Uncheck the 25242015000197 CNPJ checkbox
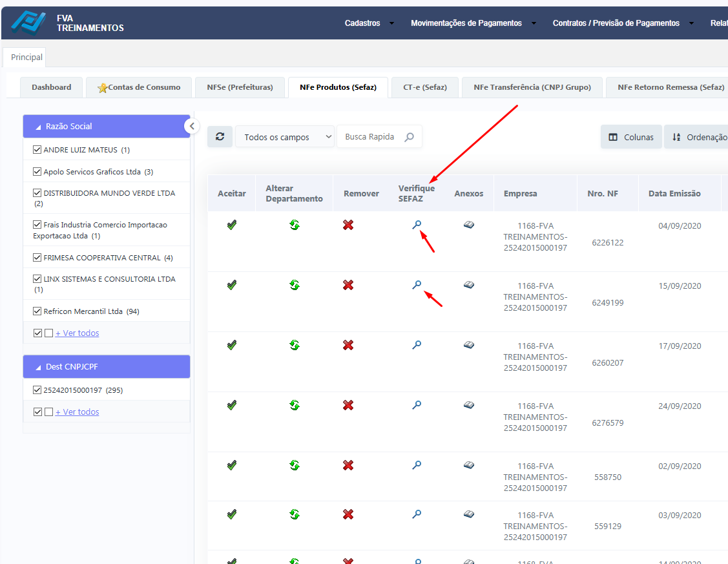Image resolution: width=728 pixels, height=564 pixels. click(37, 390)
